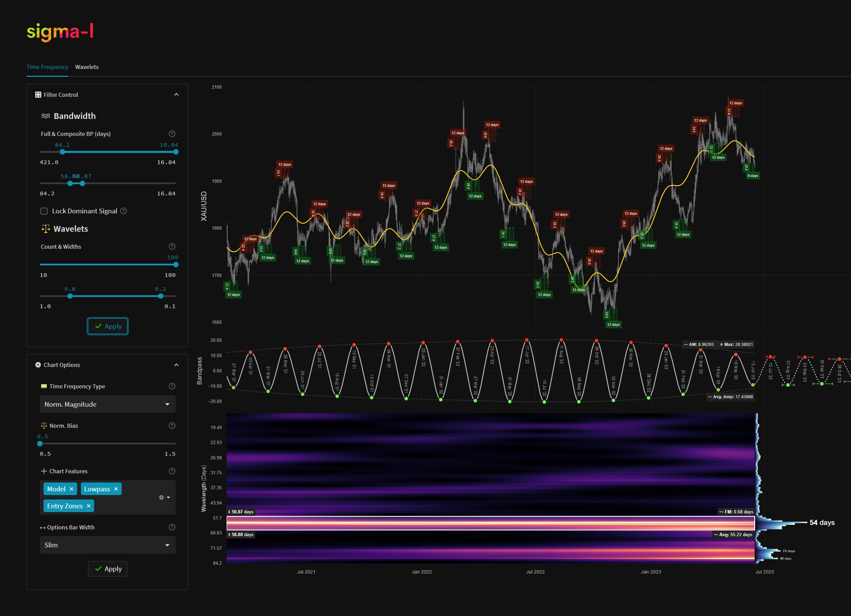Viewport: 851px width, 616px height.
Task: Remove the Model chart feature tag
Action: click(71, 489)
